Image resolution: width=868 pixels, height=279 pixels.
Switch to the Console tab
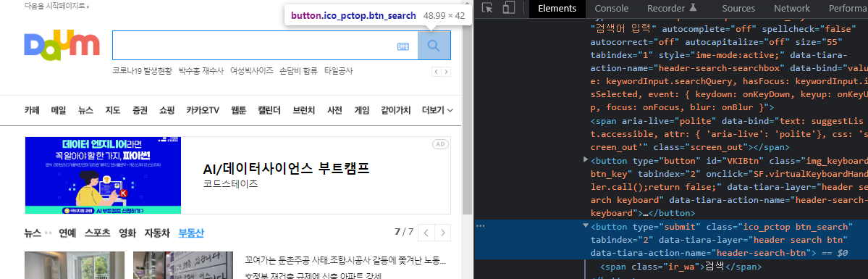[x=612, y=8]
